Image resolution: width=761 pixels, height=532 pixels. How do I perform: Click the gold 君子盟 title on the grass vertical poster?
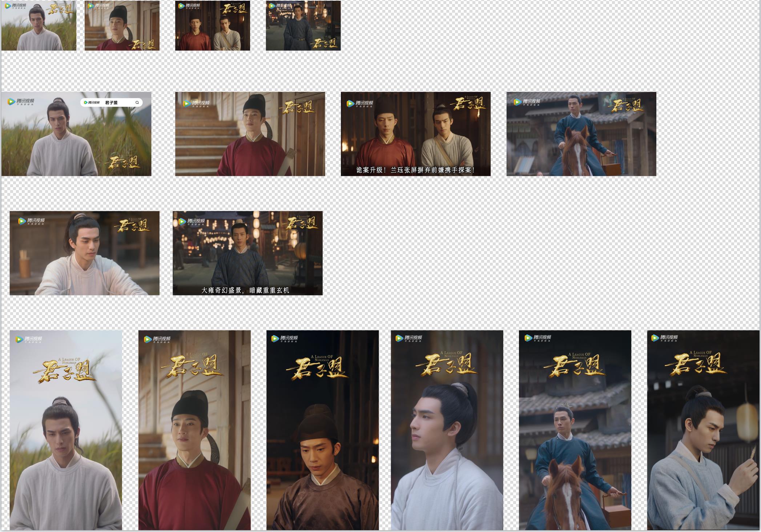point(64,371)
